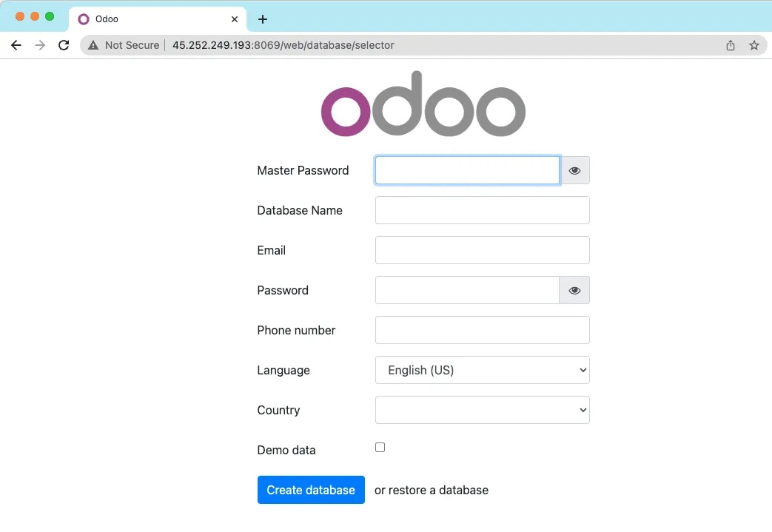Click the back navigation arrow
772x532 pixels.
pyautogui.click(x=16, y=45)
